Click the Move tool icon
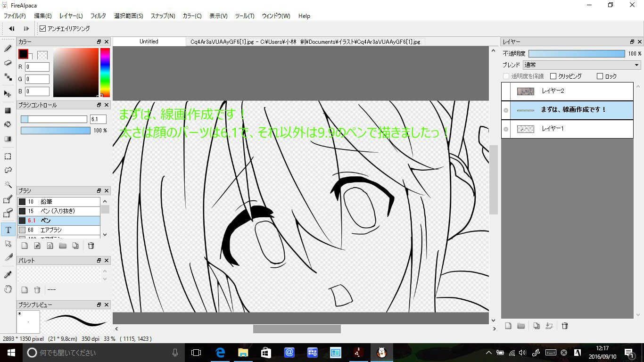The image size is (644, 362). [x=8, y=94]
